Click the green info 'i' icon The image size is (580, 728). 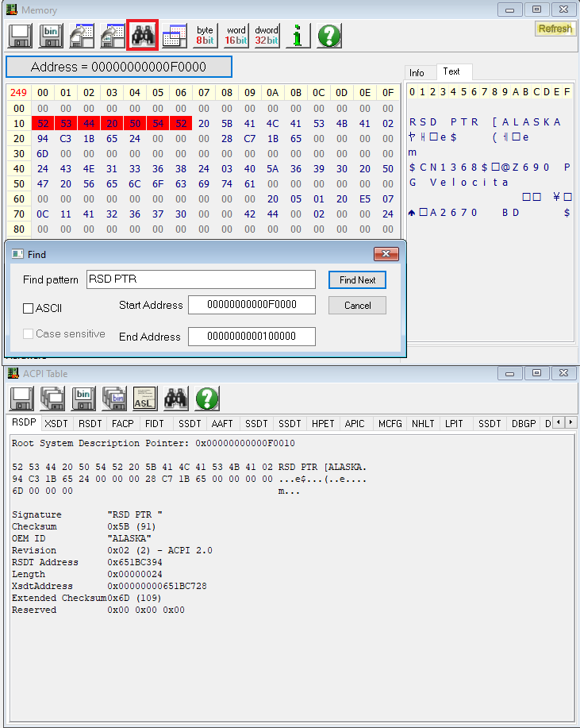298,36
